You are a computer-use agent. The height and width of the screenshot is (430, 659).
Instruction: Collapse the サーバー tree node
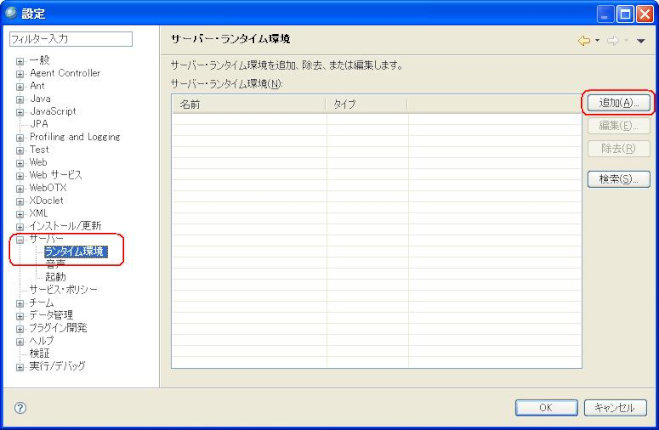pos(19,239)
